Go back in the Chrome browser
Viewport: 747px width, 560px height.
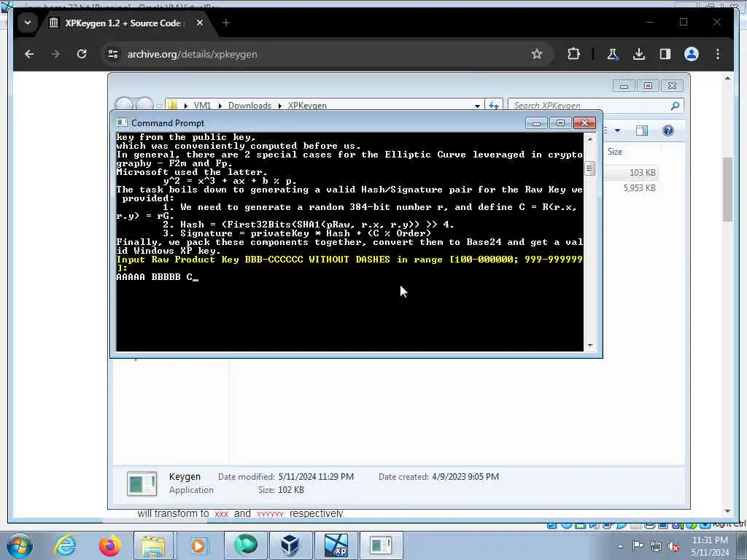click(29, 54)
